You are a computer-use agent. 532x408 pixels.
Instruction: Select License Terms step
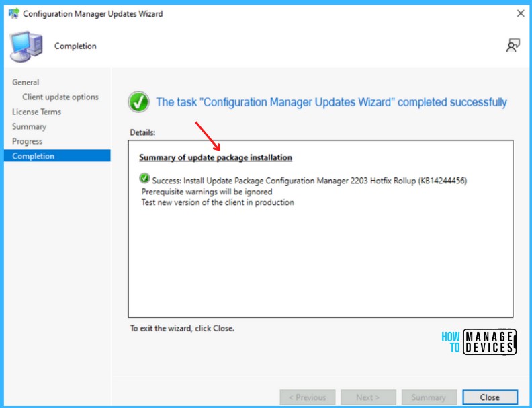coord(37,112)
